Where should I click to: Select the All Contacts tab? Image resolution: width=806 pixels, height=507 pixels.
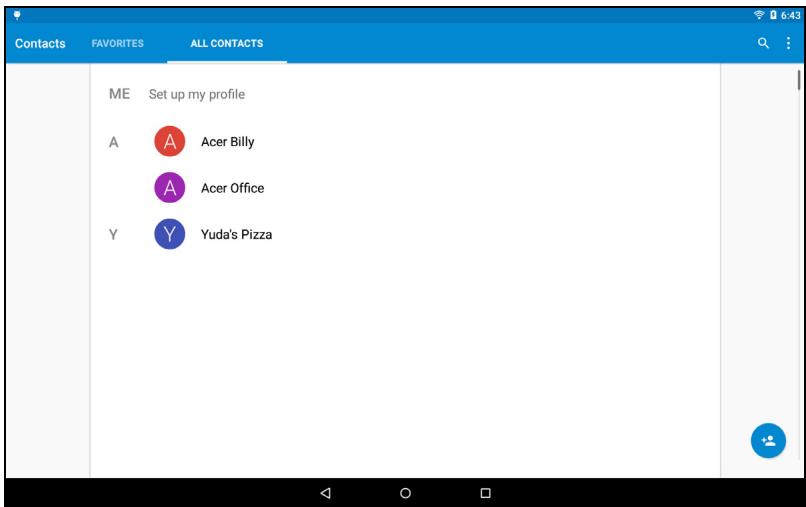(x=227, y=44)
